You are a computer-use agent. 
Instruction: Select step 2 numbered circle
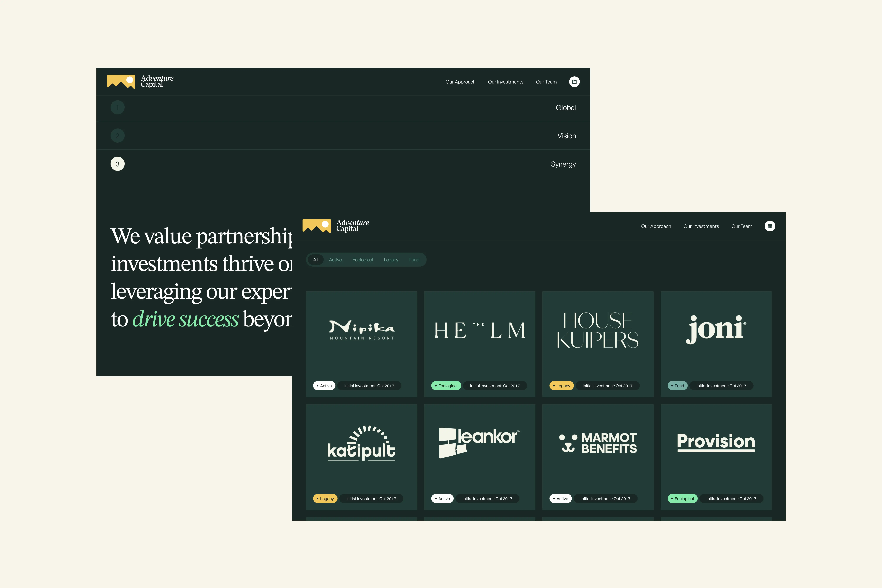point(117,136)
